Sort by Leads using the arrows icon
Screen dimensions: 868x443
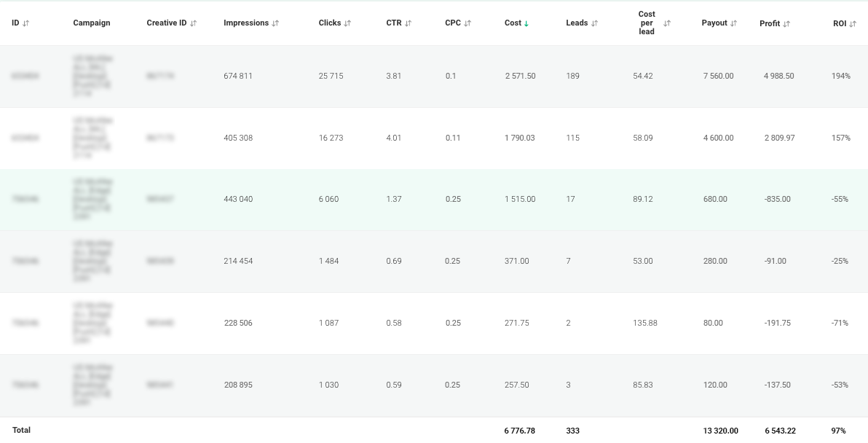coord(594,23)
